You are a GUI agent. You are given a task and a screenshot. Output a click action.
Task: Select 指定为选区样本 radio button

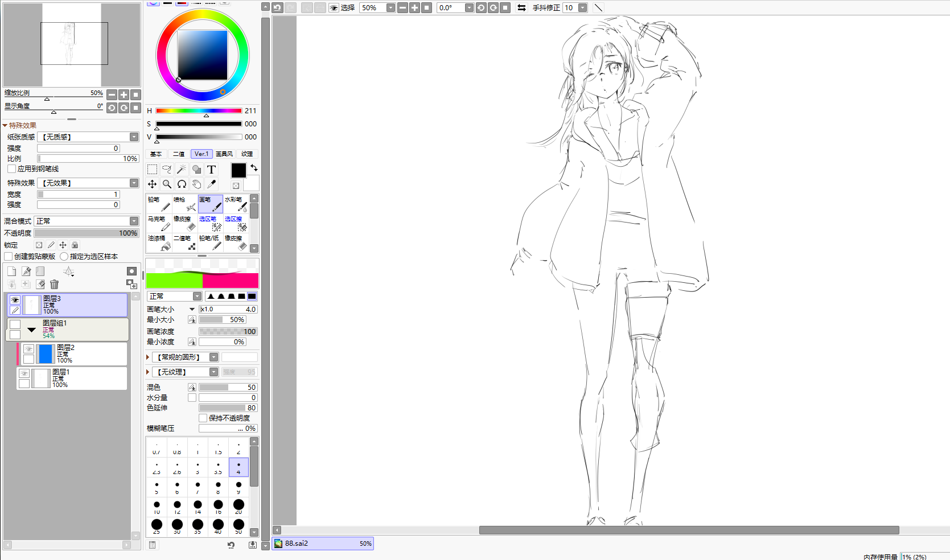click(64, 257)
